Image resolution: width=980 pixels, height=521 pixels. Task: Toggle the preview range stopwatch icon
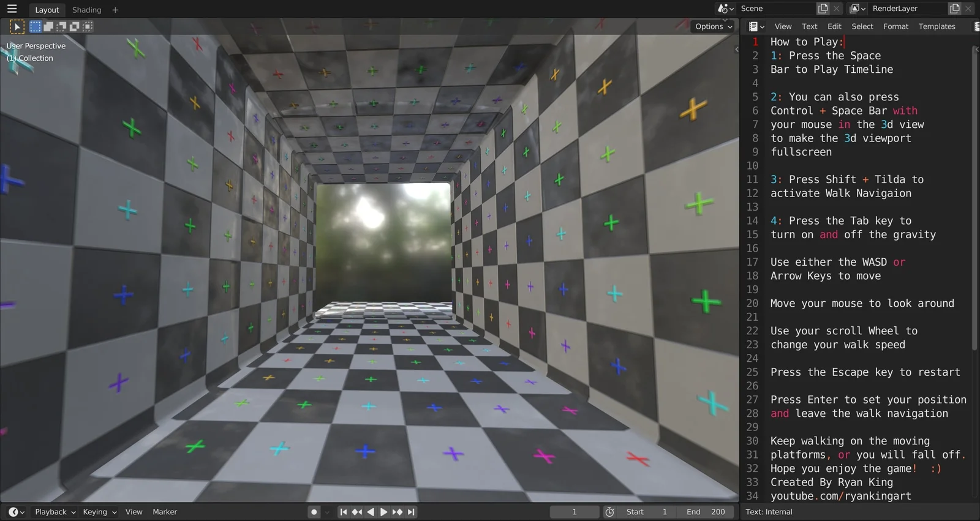pos(609,512)
